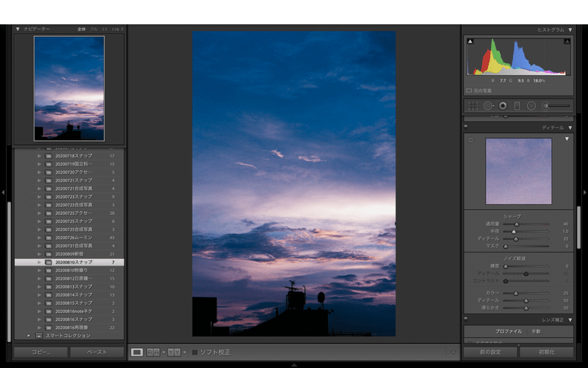Set navigator zoom to 1:1
The image size is (588, 368).
[104, 29]
